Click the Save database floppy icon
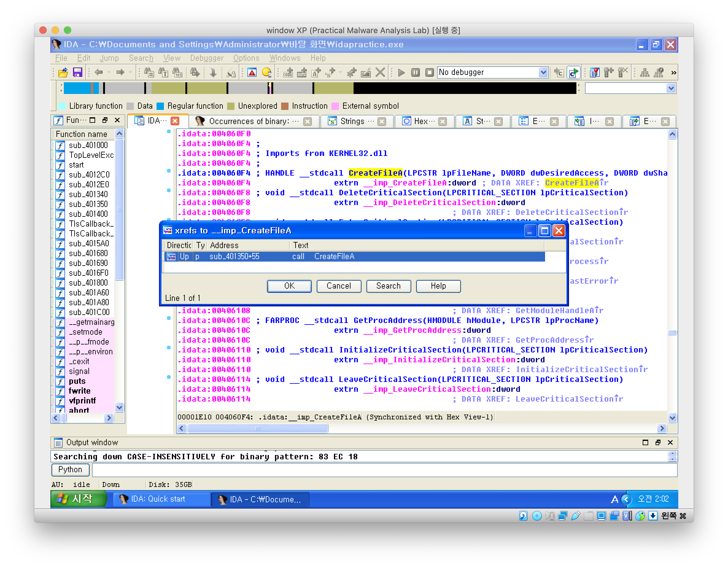Image resolution: width=728 pixels, height=568 pixels. click(x=77, y=72)
